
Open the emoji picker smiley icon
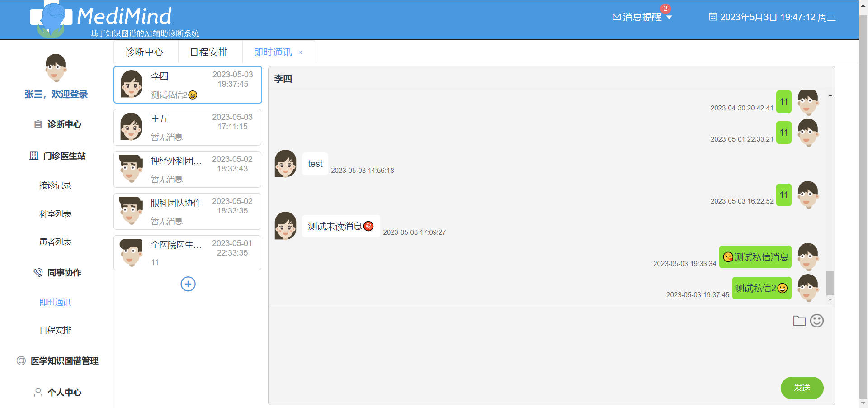tap(816, 321)
